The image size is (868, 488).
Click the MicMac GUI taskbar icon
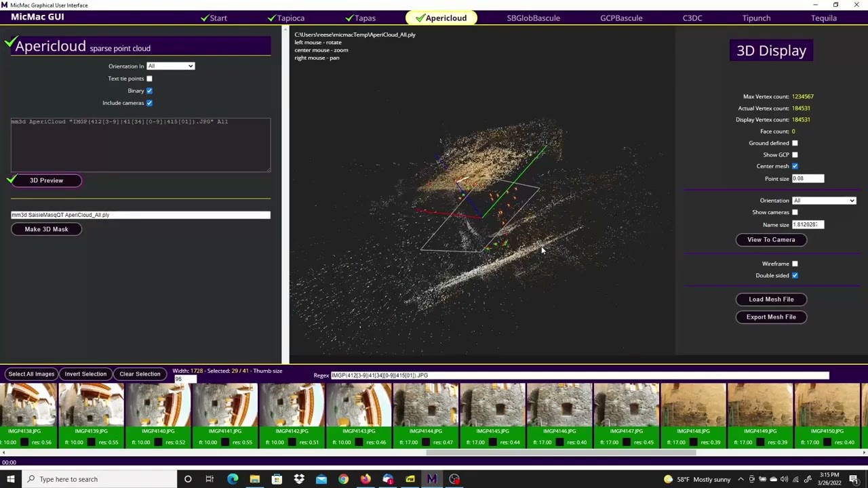[x=432, y=479]
